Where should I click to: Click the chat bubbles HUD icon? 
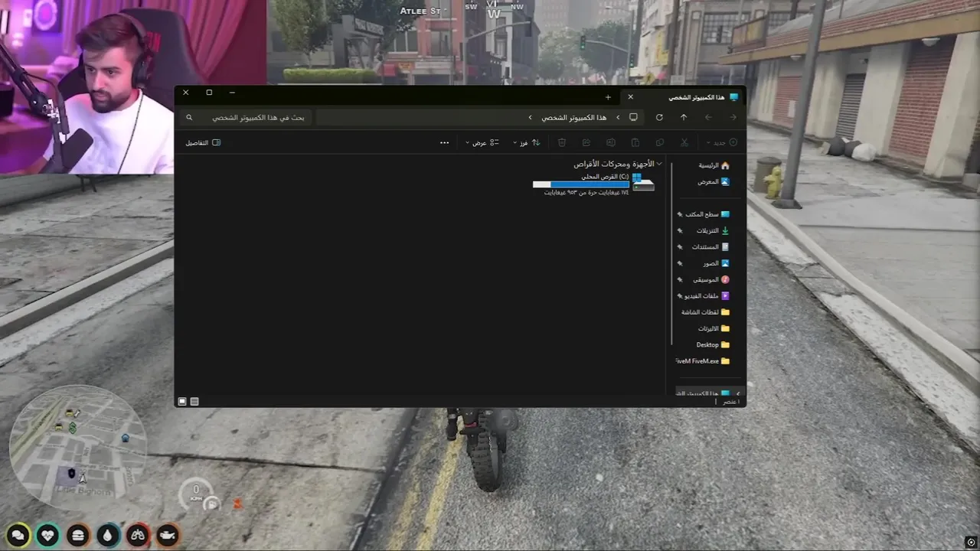coord(18,535)
